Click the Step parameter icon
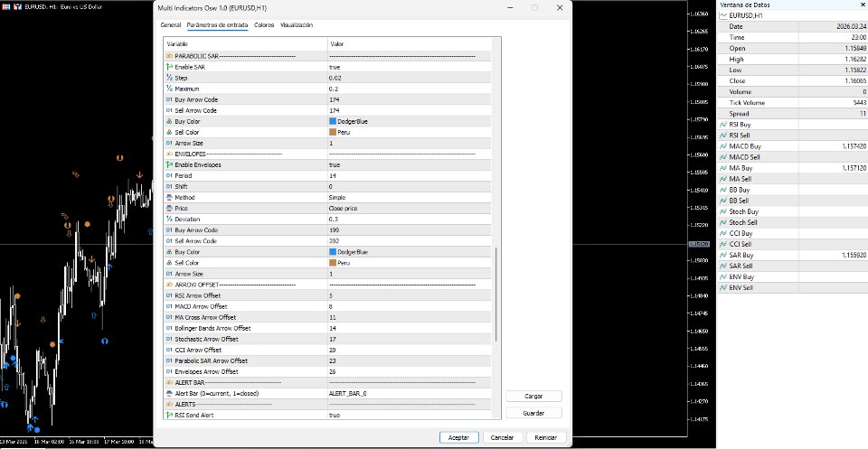The width and height of the screenshot is (868, 449). [169, 78]
